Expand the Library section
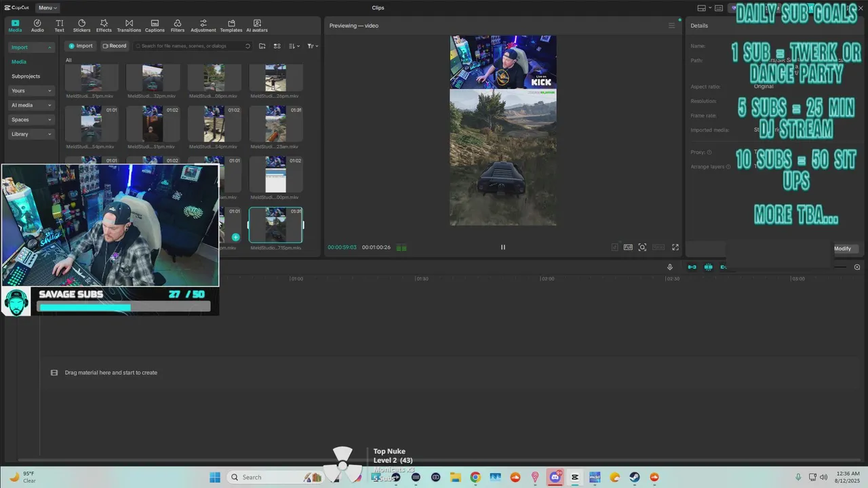 [31, 134]
